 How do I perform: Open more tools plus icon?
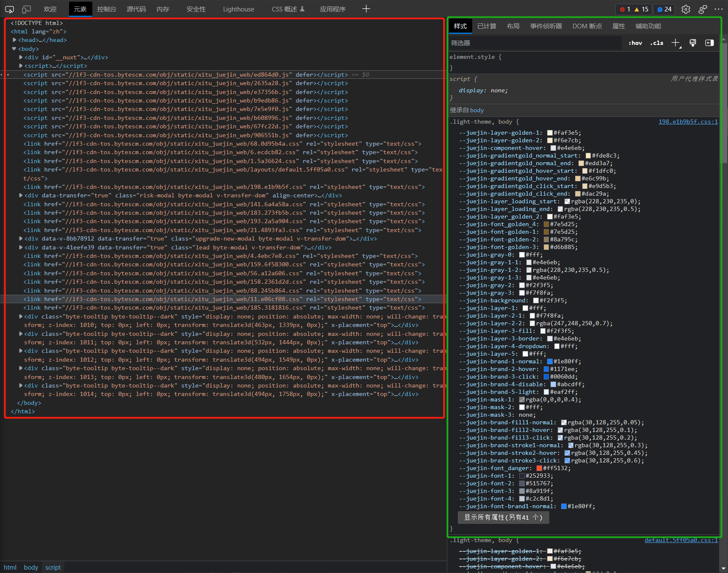[x=366, y=9]
